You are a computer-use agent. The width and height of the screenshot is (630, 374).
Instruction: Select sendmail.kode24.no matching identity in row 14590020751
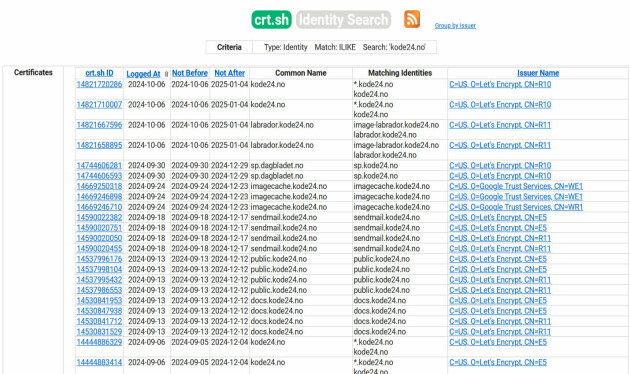[x=387, y=228]
